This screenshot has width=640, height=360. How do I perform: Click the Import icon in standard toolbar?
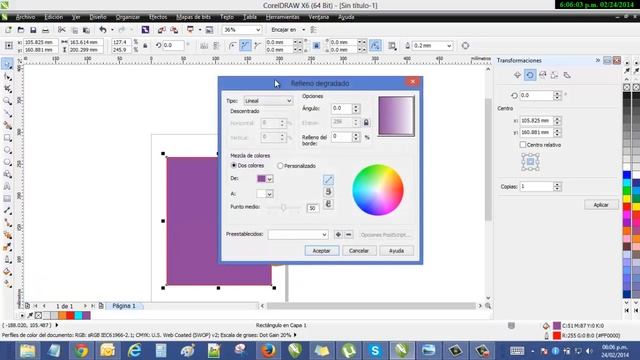[162, 30]
